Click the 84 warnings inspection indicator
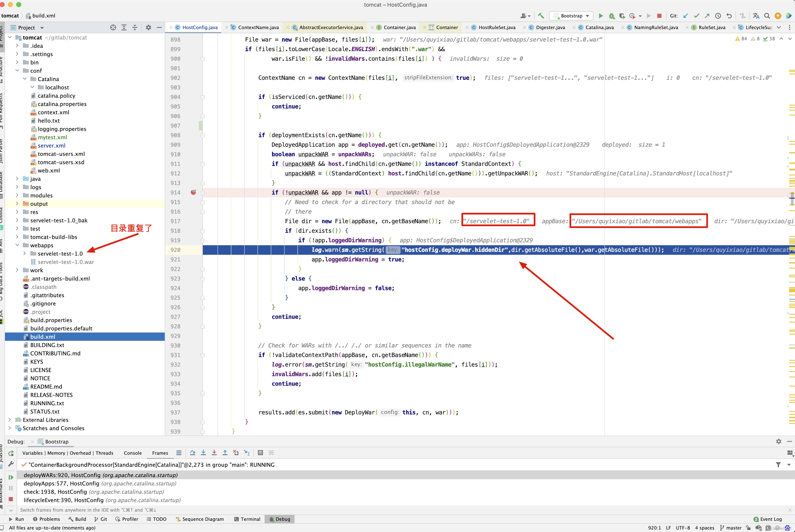The height and width of the screenshot is (532, 795). [x=741, y=39]
